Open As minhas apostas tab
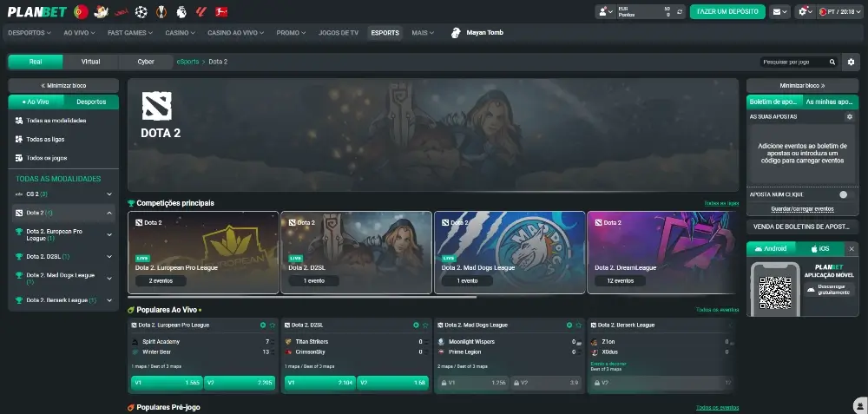The image size is (868, 414). (830, 102)
